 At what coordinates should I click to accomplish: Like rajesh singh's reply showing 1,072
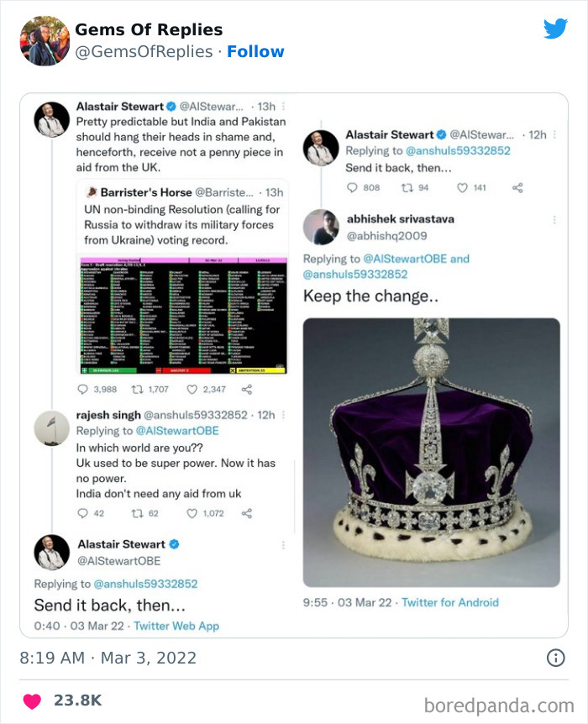click(192, 512)
